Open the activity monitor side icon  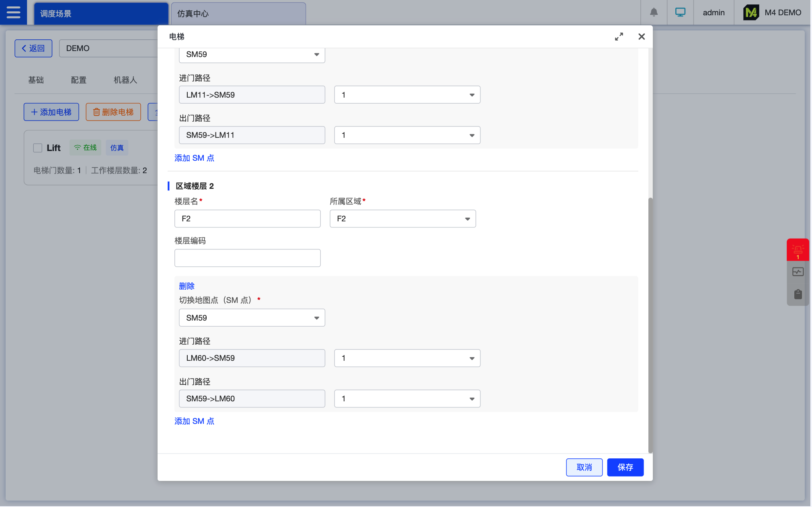point(798,272)
